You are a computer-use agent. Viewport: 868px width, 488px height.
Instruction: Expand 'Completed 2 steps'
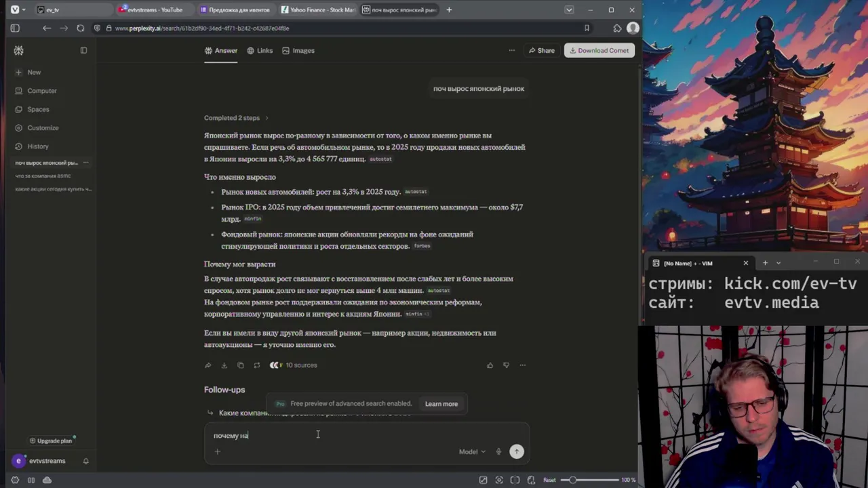pyautogui.click(x=236, y=118)
